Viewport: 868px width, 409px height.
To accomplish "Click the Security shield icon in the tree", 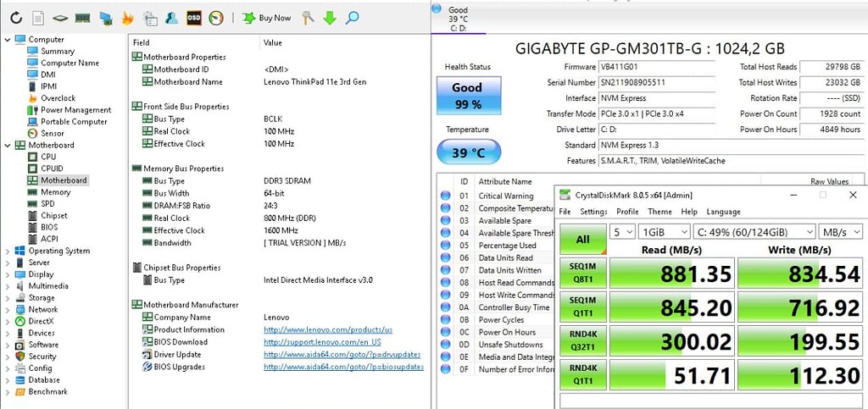I will click(20, 356).
